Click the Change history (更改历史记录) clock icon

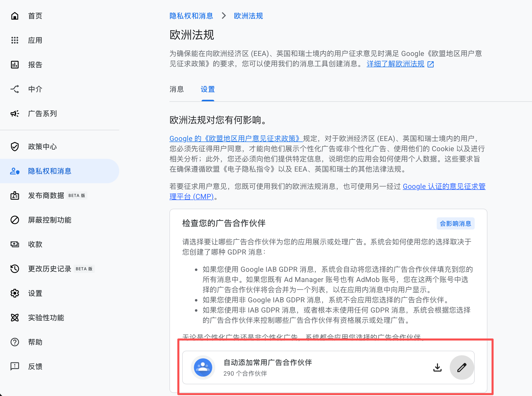[15, 269]
